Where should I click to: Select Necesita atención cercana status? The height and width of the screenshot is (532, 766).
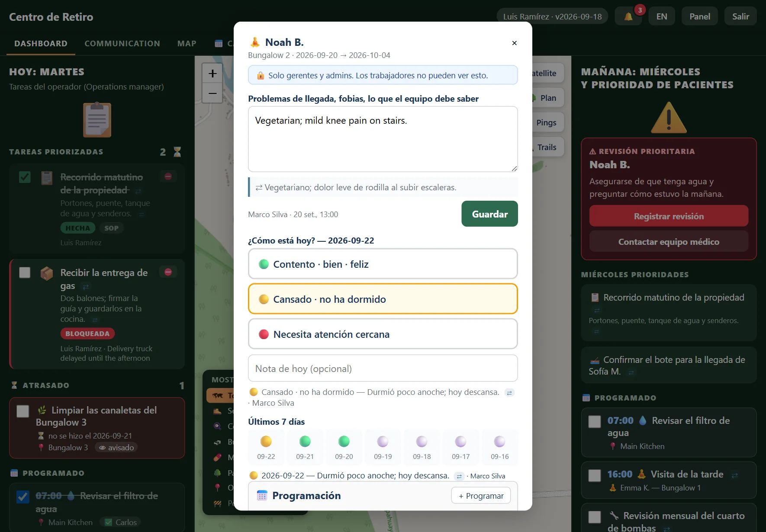coord(383,334)
